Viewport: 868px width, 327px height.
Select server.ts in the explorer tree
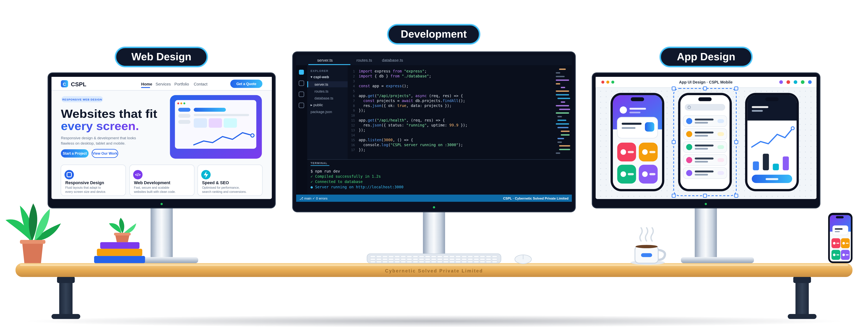click(327, 85)
